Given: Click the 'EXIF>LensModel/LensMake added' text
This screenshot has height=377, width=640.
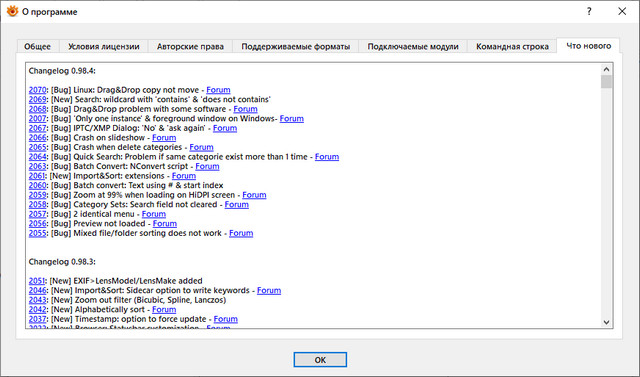Looking at the screenshot, I should tap(138, 281).
